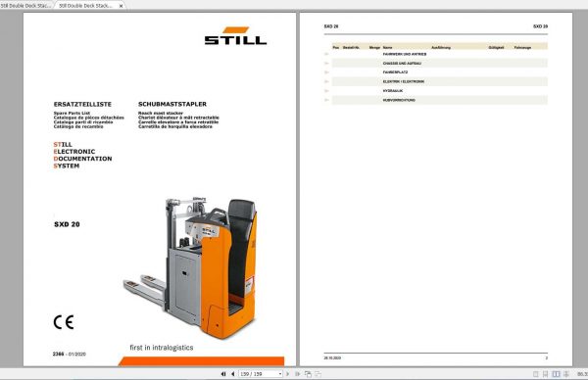Click the SXD 20 header at right page top-right
Image resolution: width=588 pixels, height=380 pixels.
click(x=540, y=26)
